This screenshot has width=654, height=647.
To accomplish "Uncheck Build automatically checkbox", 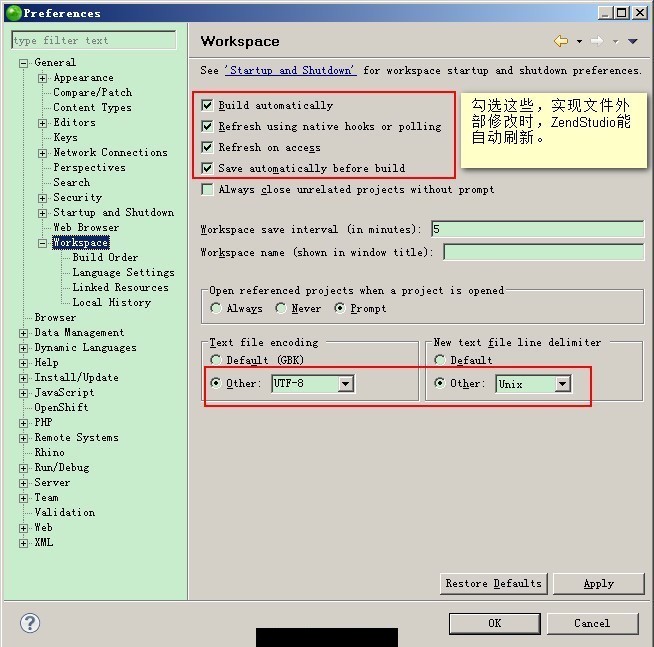I will 207,105.
